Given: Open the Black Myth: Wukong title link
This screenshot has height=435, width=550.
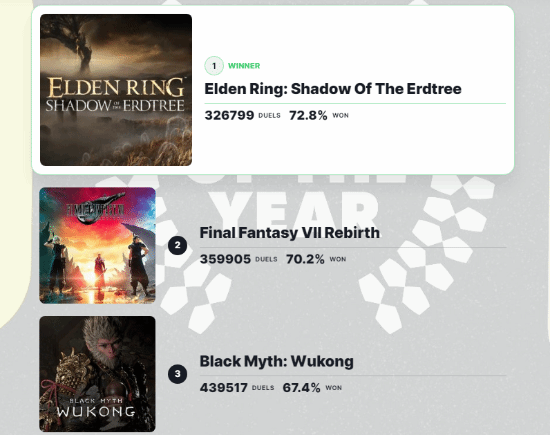Looking at the screenshot, I should 276,361.
